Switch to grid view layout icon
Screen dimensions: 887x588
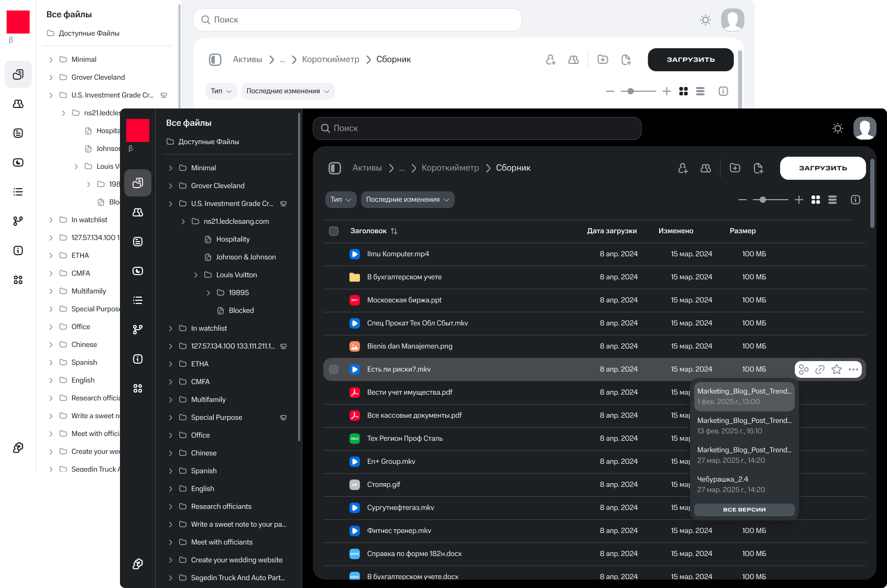click(x=816, y=200)
